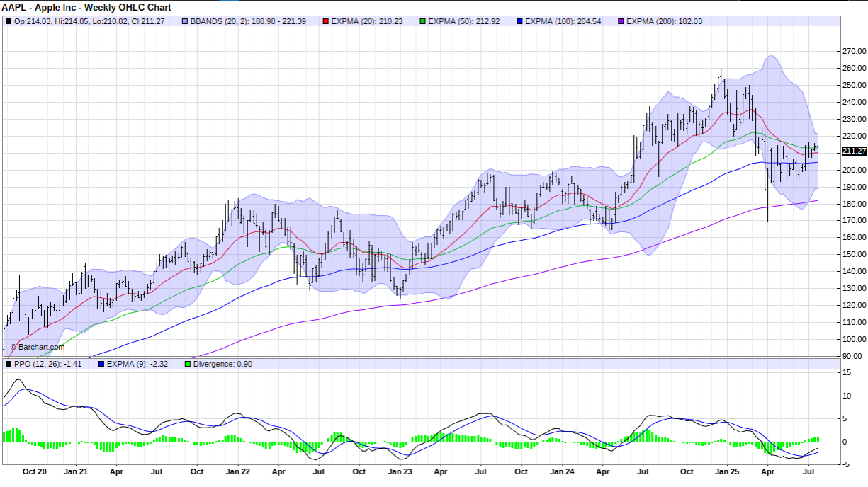The height and width of the screenshot is (487, 868).
Task: Click the 230.00 price axis label
Action: [x=855, y=119]
